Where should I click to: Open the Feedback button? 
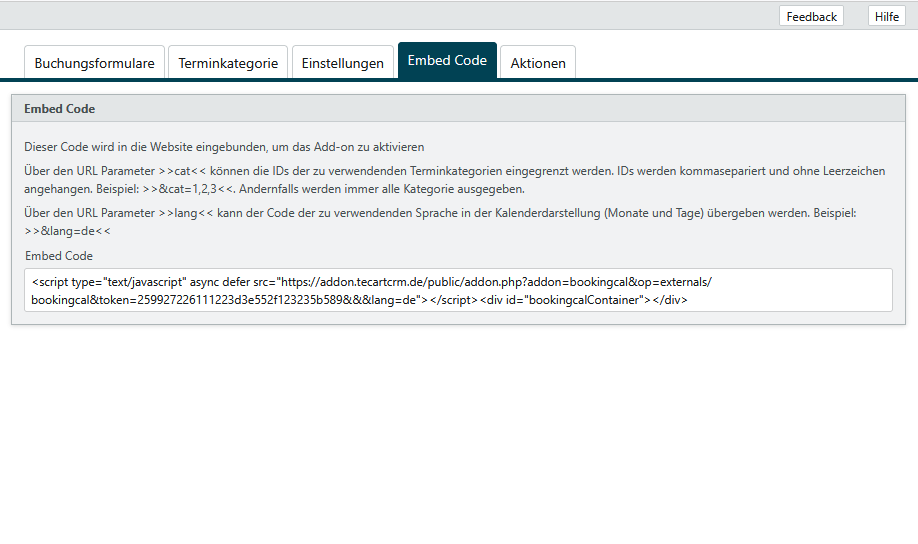[811, 16]
